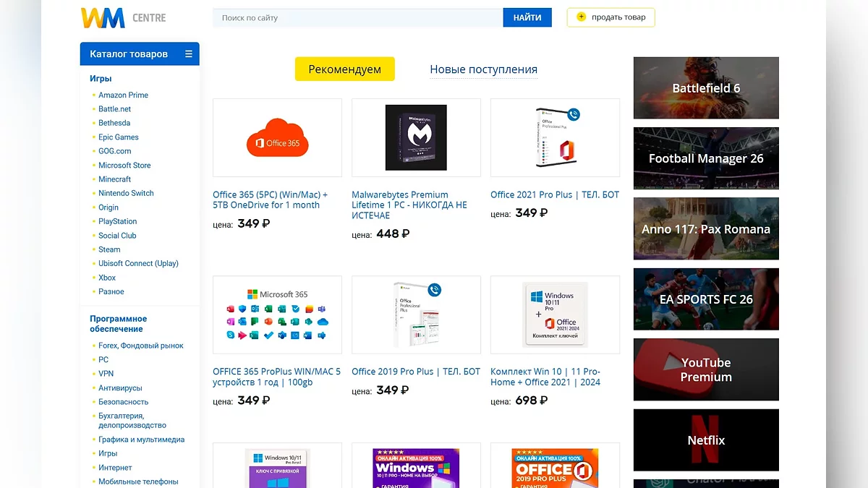
Task: Open the Мобильные телефоны category
Action: pyautogui.click(x=138, y=481)
